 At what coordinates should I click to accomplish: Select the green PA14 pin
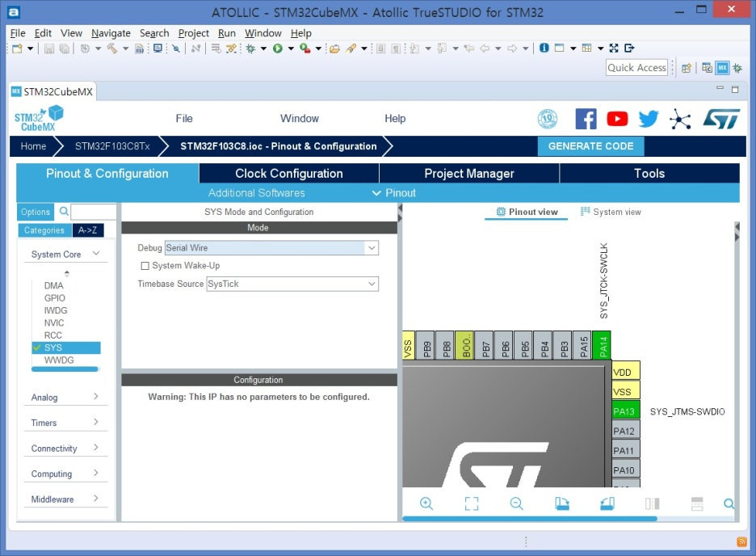(x=601, y=345)
